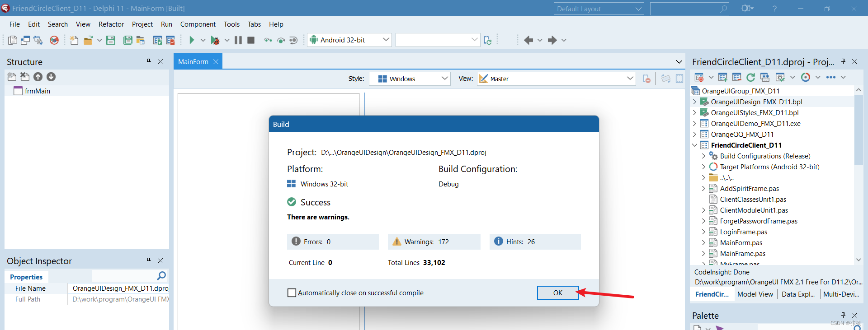The height and width of the screenshot is (330, 868).
Task: Click the Save floppy disk icon
Action: pos(111,40)
